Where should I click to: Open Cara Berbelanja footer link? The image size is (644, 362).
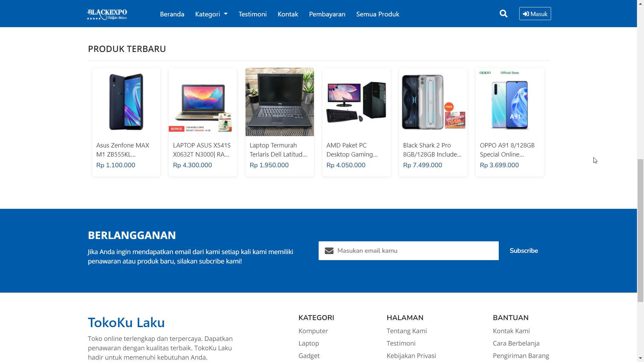pyautogui.click(x=516, y=343)
